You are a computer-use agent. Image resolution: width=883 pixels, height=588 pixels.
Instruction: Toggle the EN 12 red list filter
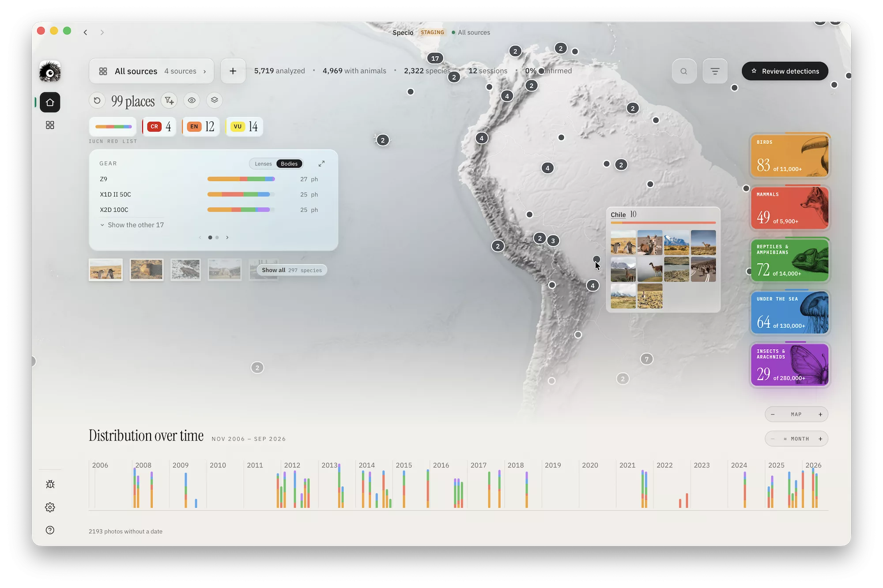click(x=201, y=127)
